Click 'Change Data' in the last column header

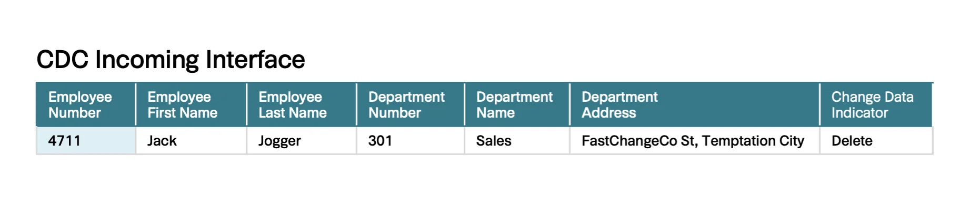click(872, 97)
